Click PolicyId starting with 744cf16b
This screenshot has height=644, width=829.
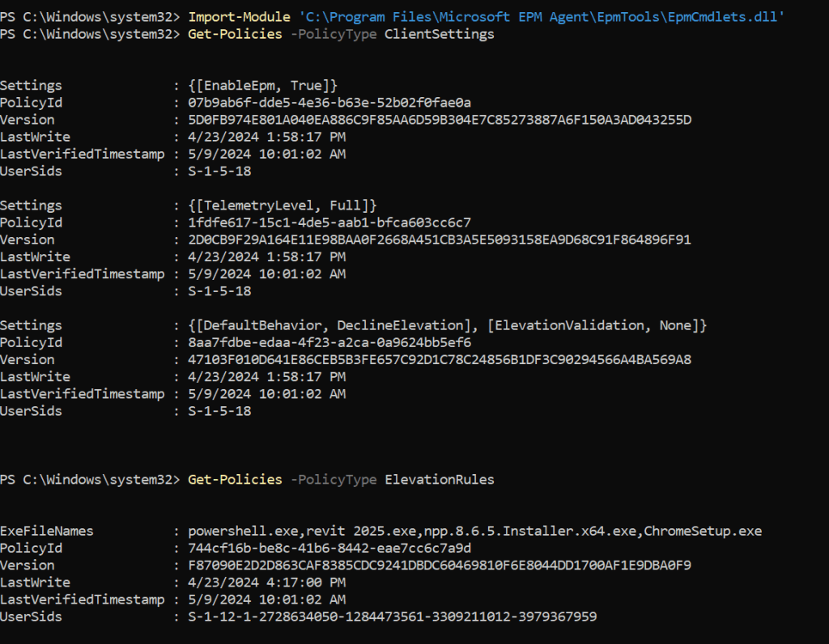[329, 549]
